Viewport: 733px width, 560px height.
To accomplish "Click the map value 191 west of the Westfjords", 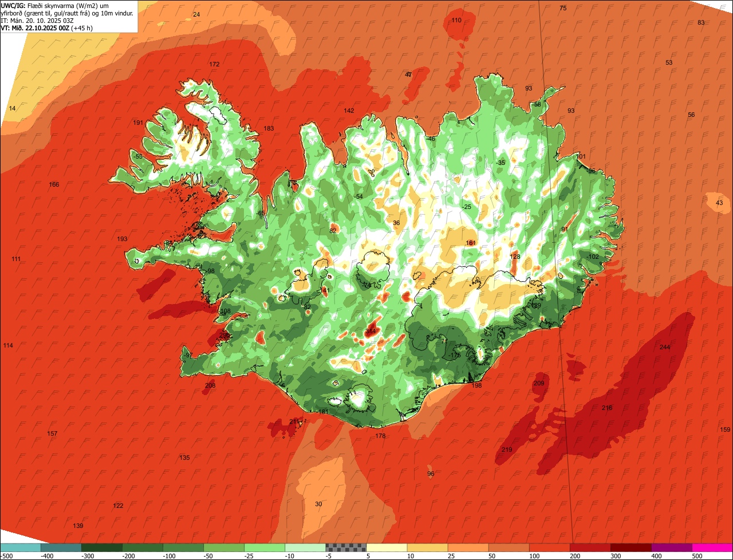I will click(x=138, y=123).
